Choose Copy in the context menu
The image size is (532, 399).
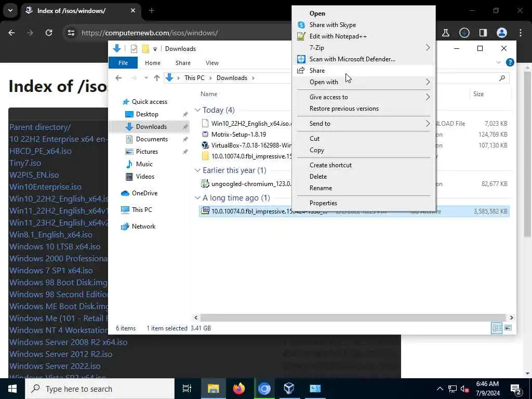317,150
